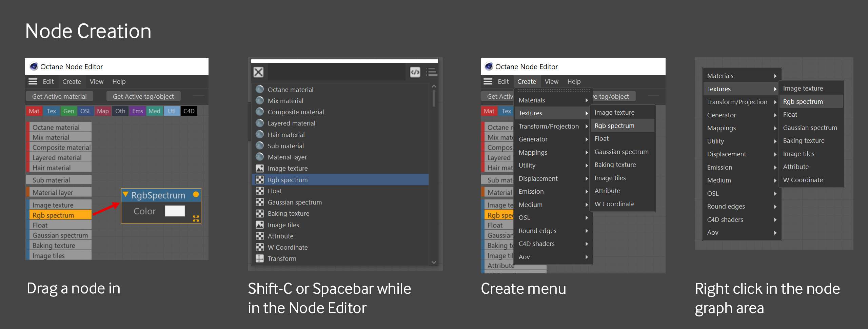The width and height of the screenshot is (868, 329).
Task: Click the Octane logo in the first Node Editor title
Action: [x=34, y=66]
